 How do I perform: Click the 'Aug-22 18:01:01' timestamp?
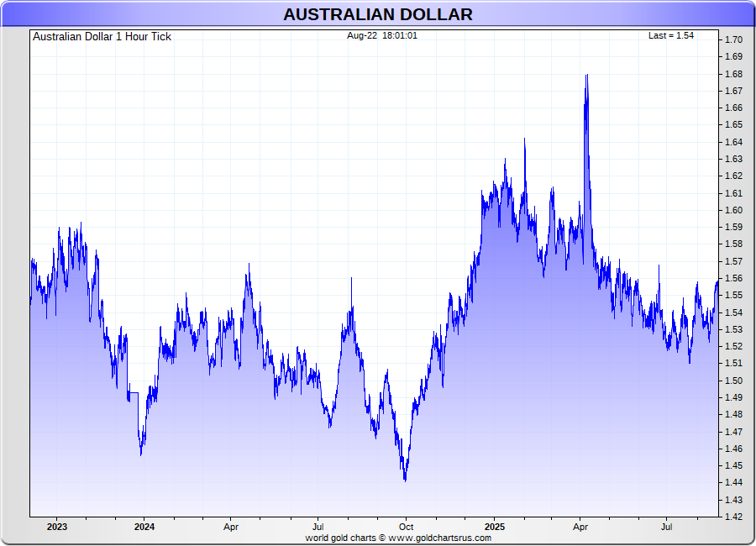pyautogui.click(x=382, y=35)
